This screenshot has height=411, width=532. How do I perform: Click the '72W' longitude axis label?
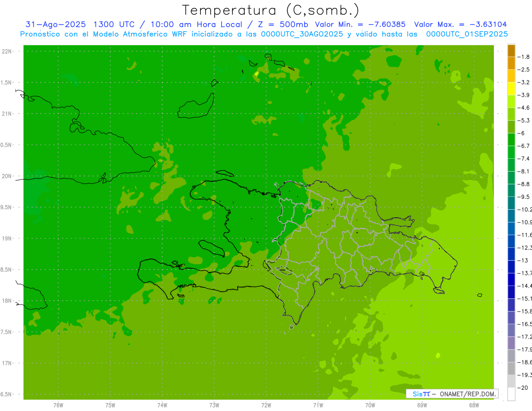click(x=266, y=405)
